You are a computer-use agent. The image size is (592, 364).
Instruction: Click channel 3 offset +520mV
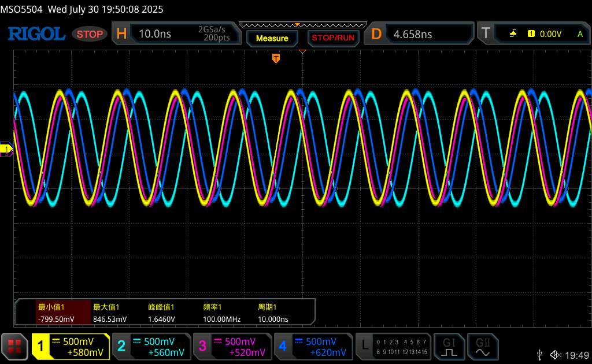tap(247, 352)
